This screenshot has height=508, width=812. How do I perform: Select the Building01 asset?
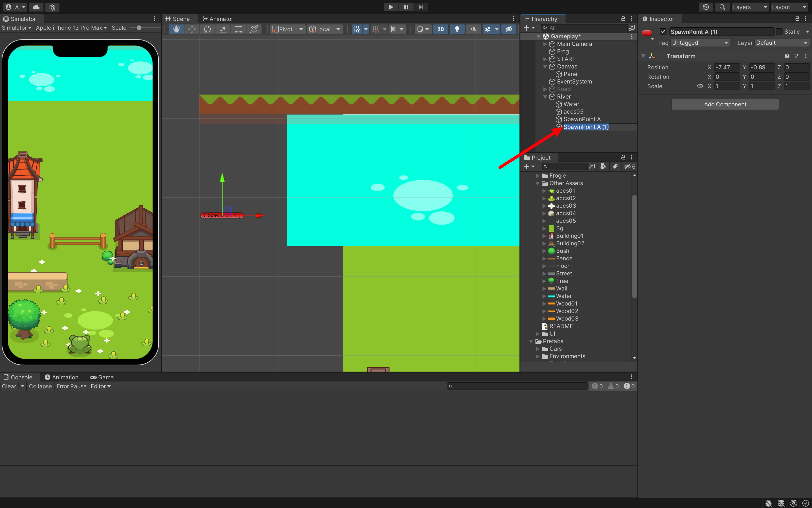pos(569,236)
